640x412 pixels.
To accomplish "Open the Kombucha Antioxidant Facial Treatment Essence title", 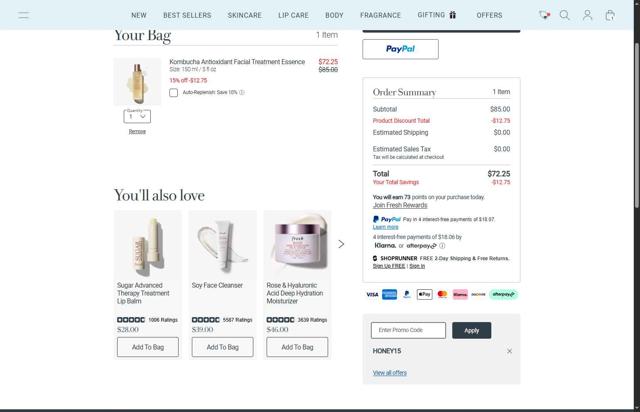I will pyautogui.click(x=237, y=62).
